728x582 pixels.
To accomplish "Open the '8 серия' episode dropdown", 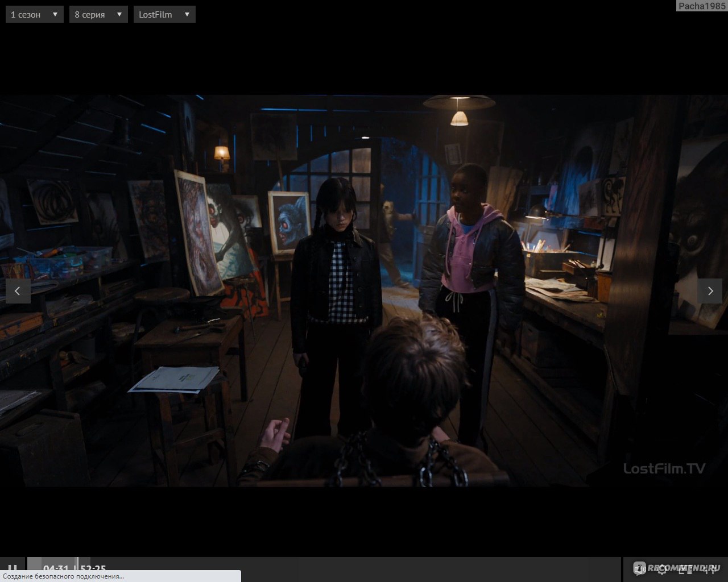I will [98, 14].
